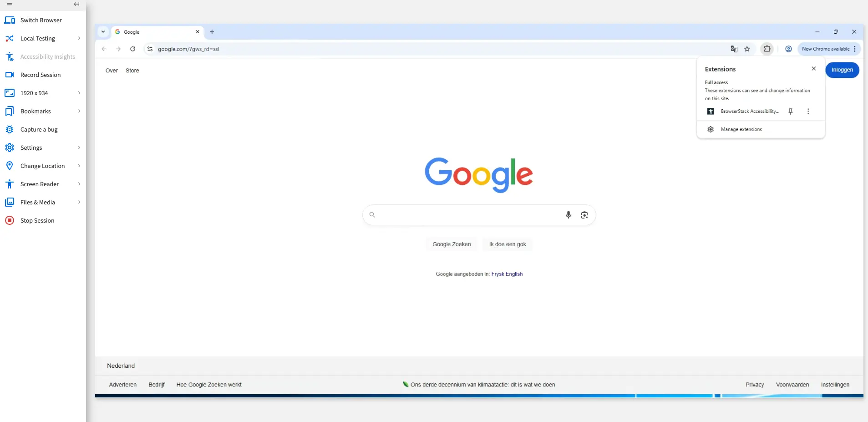
Task: Select the Google browser tab
Action: [x=157, y=32]
